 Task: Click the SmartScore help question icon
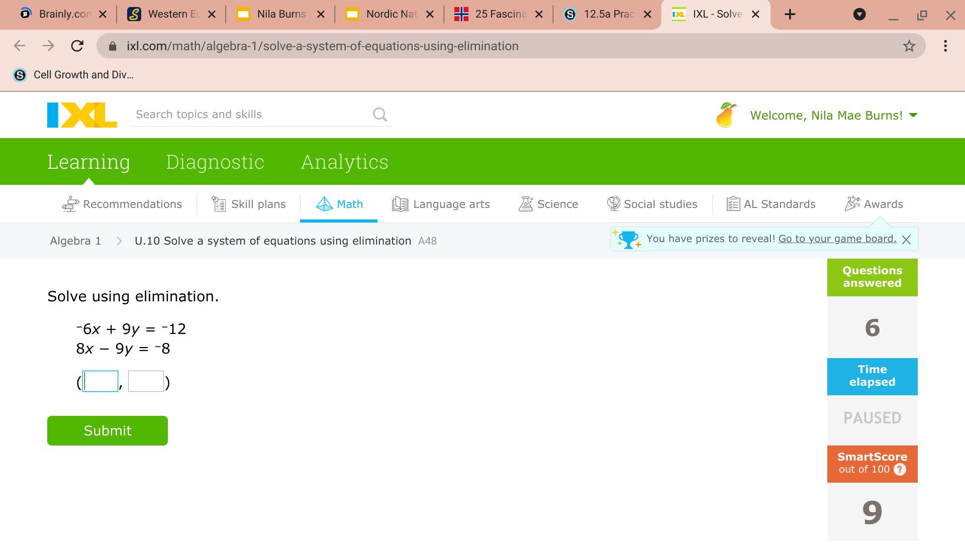click(x=900, y=470)
